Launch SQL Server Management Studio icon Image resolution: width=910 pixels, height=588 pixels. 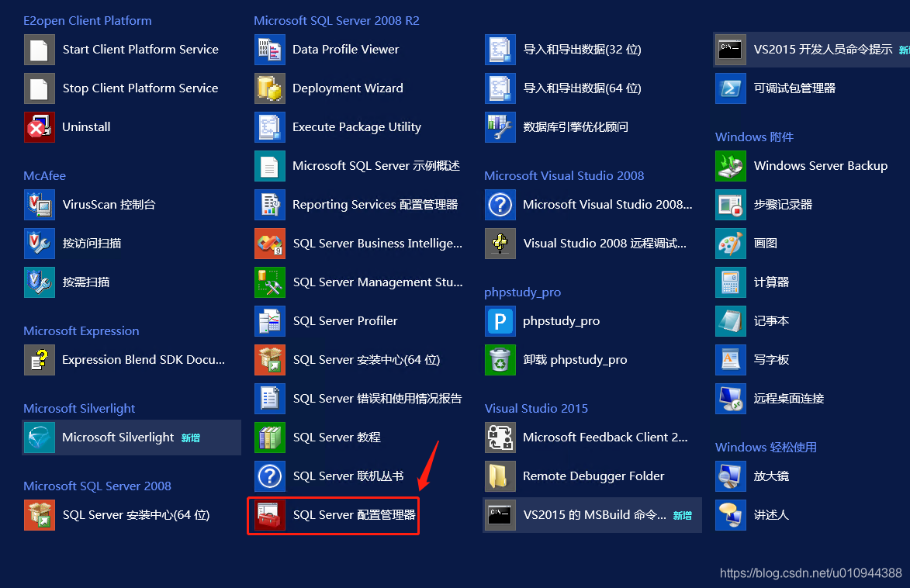pyautogui.click(x=270, y=282)
